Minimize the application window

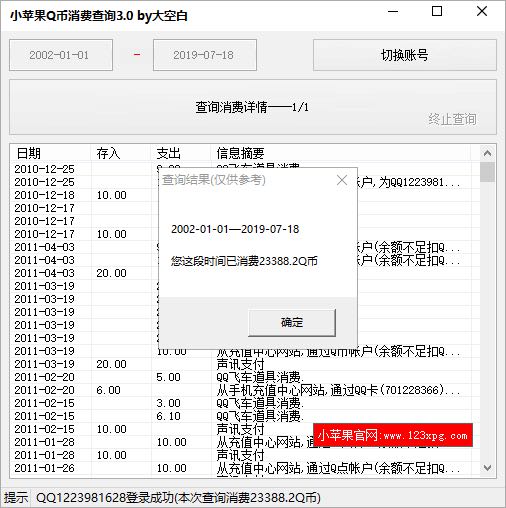click(x=393, y=12)
